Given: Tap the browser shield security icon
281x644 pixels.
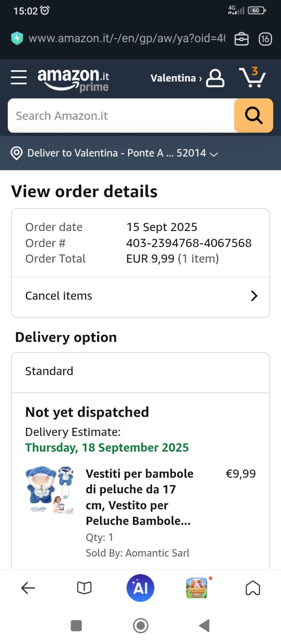Looking at the screenshot, I should pos(17,38).
